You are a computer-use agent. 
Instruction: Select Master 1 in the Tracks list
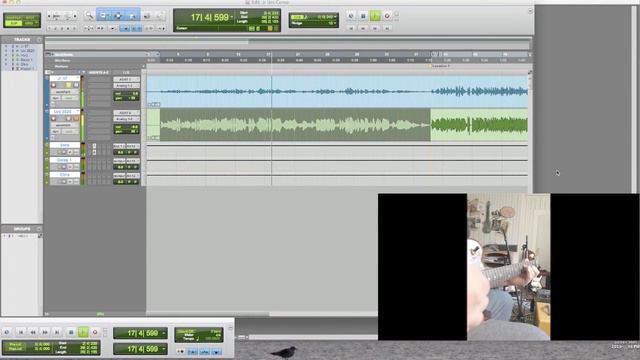click(27, 69)
